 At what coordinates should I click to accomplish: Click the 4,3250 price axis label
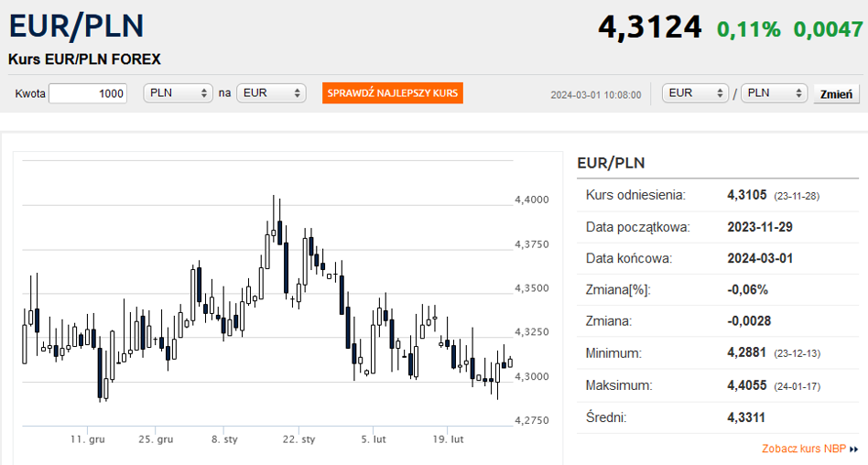coord(532,332)
